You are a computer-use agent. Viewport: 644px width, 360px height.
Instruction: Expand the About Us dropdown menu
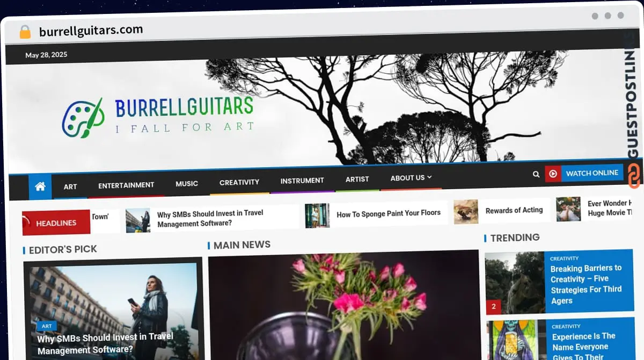(411, 178)
